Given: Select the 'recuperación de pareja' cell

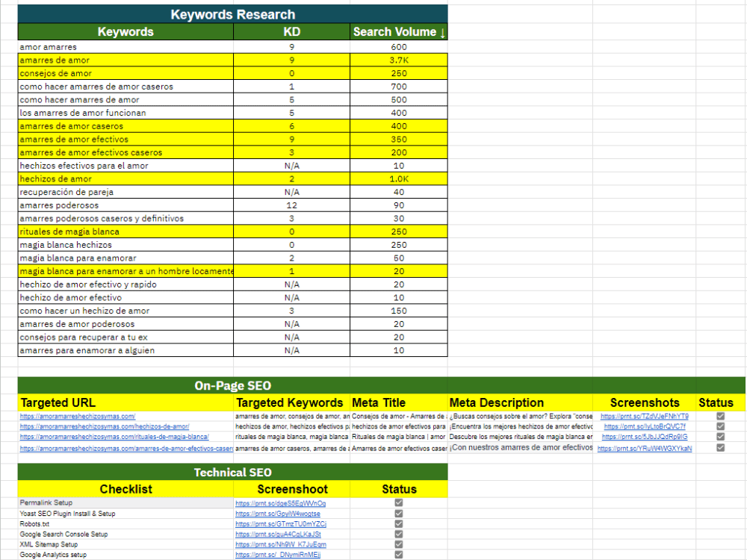Looking at the screenshot, I should [x=125, y=192].
